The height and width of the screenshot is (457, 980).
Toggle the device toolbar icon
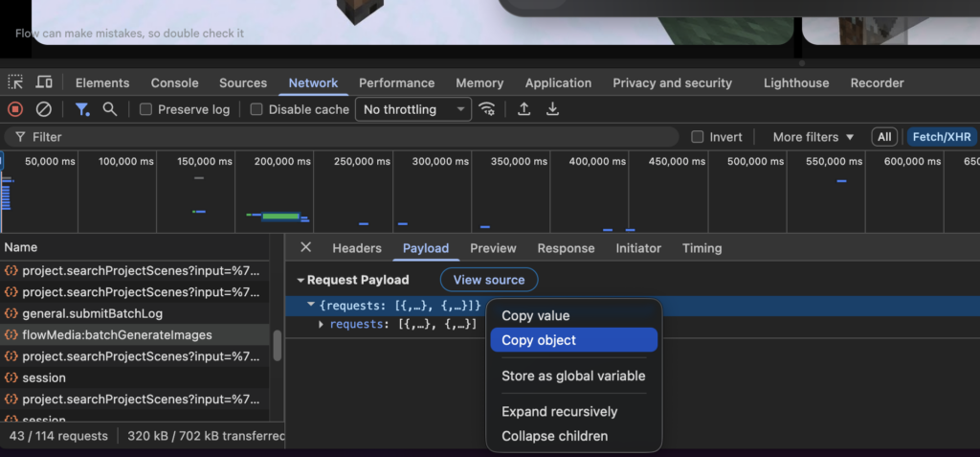point(44,82)
